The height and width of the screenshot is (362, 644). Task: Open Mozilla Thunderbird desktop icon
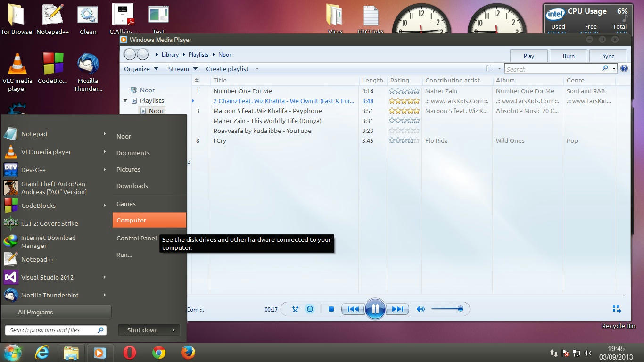coord(88,72)
